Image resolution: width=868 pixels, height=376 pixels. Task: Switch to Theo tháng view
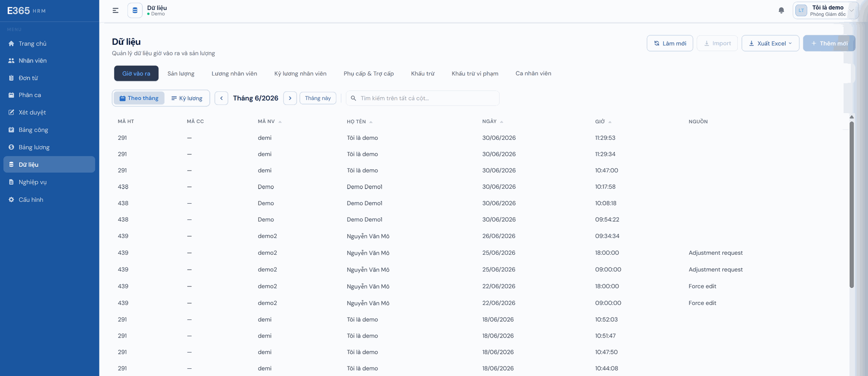[x=139, y=98]
